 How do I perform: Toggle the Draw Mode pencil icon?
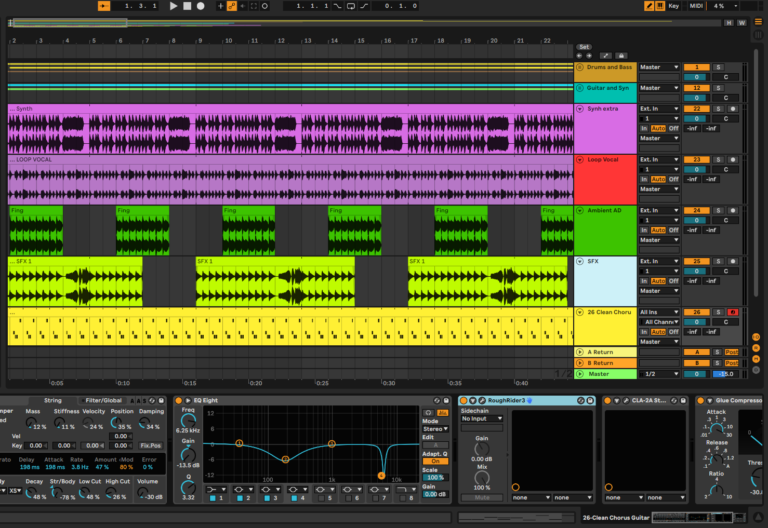649,6
